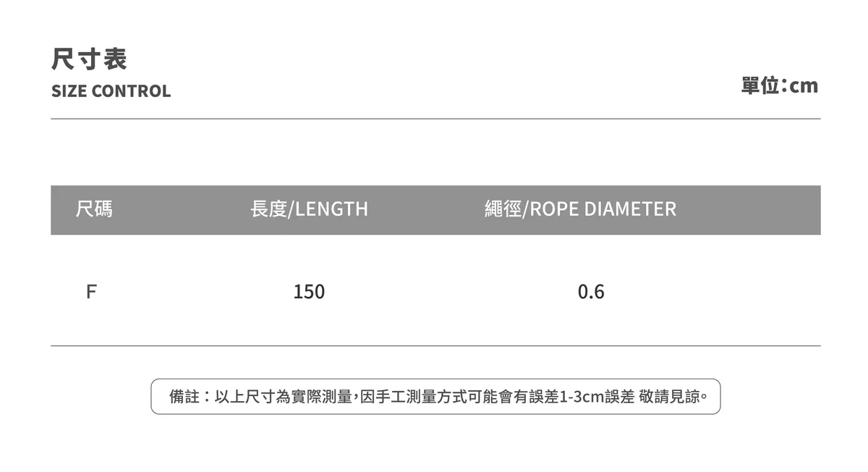Click the 1-3cm text in the note

pos(582,397)
